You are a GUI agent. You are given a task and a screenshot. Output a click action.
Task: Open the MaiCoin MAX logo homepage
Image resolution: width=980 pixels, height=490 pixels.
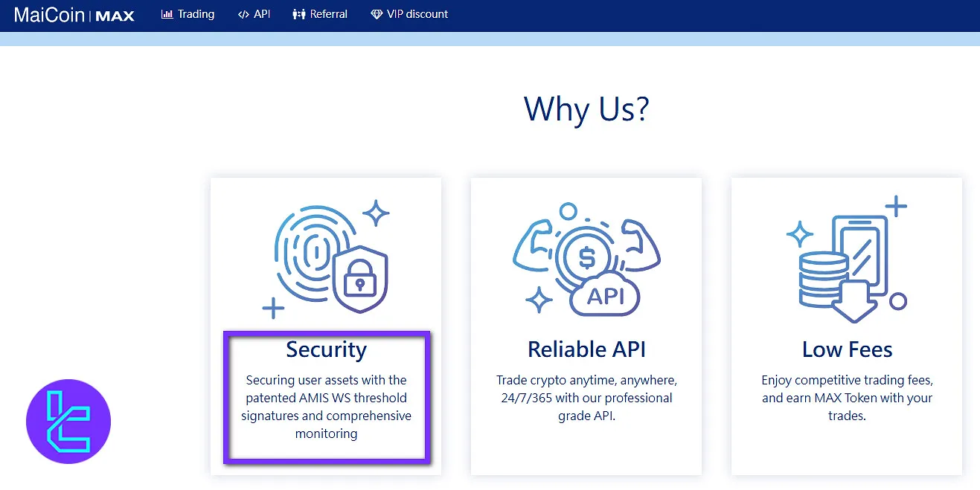pos(74,14)
